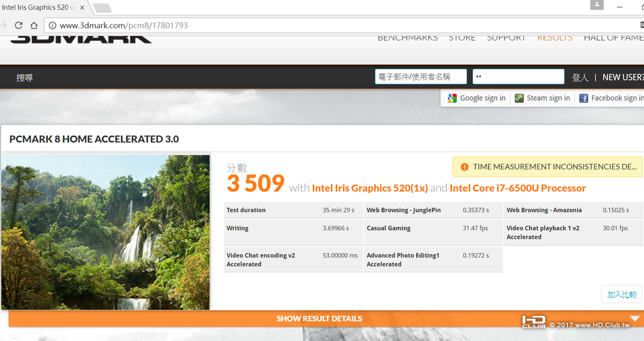
Task: Go to the browser home page icon
Action: point(34,25)
